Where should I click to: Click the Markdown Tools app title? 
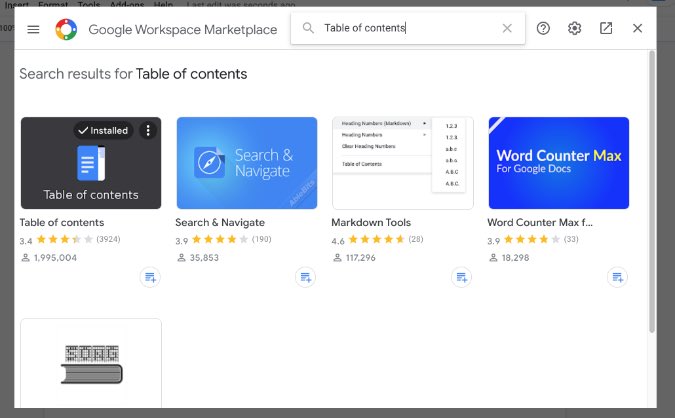[371, 223]
